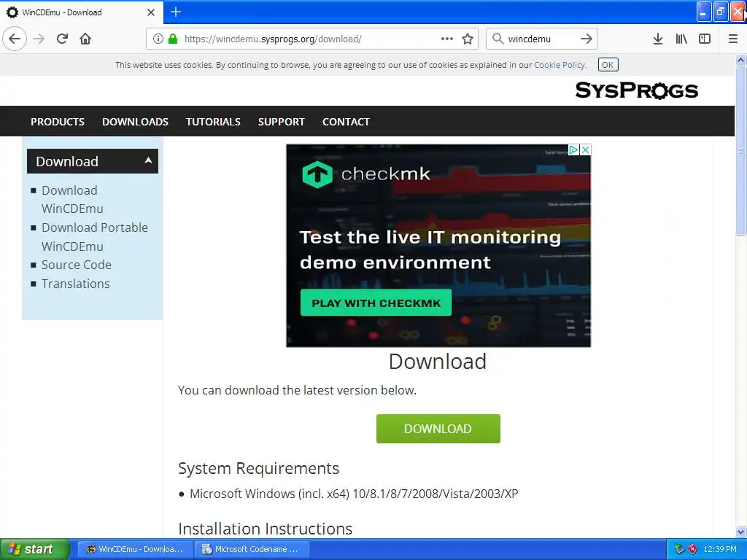747x560 pixels.
Task: Click the search magnifier icon
Action: (x=498, y=39)
